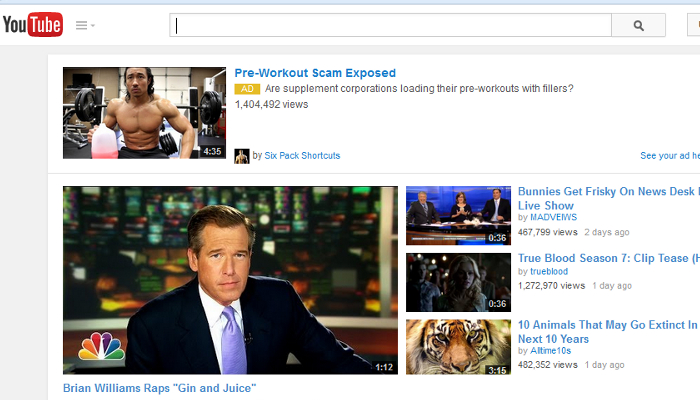Image resolution: width=700 pixels, height=400 pixels.
Task: Click the ad description about supplement corporations
Action: click(419, 88)
